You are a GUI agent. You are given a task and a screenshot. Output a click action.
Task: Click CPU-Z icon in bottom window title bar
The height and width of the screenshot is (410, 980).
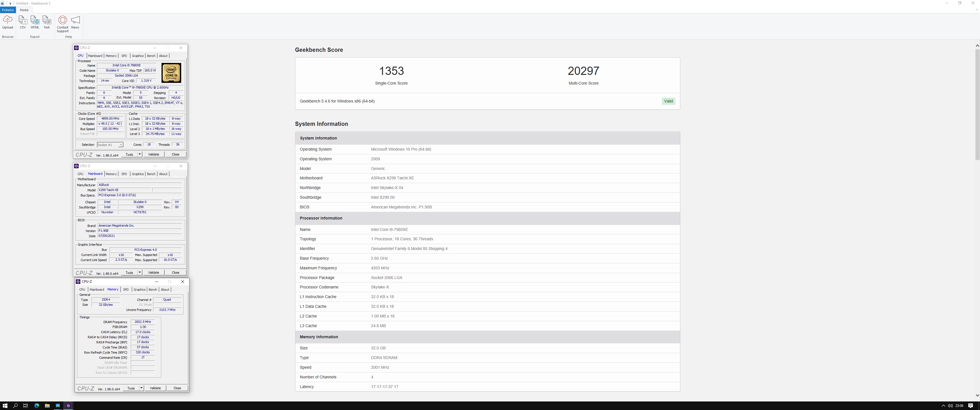[78, 281]
